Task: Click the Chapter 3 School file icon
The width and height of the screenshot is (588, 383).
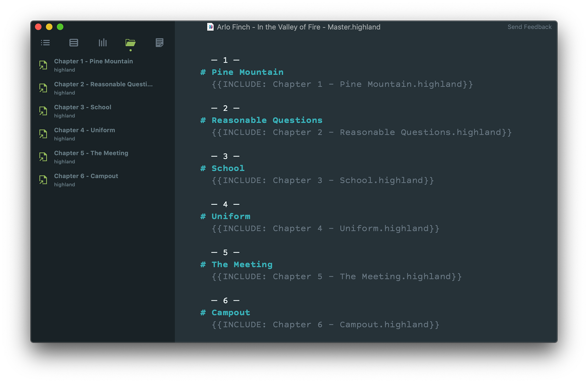Action: pyautogui.click(x=43, y=111)
